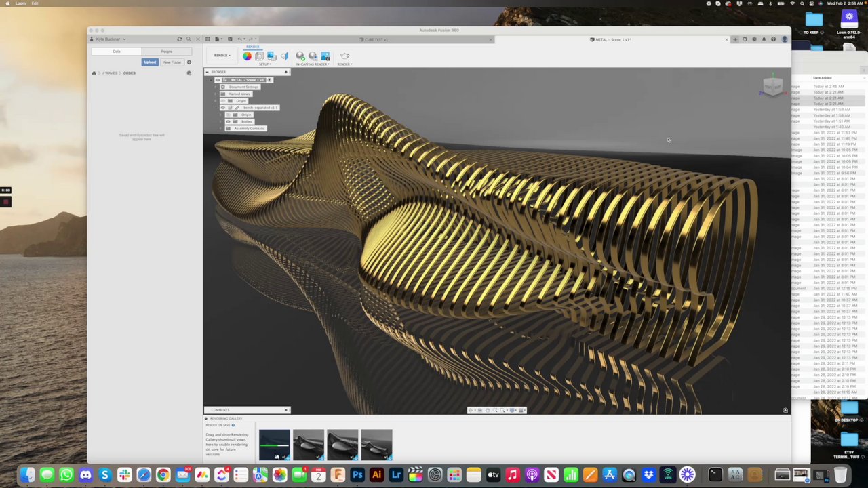Hide the bench-separated v1:1 component

[x=222, y=108]
